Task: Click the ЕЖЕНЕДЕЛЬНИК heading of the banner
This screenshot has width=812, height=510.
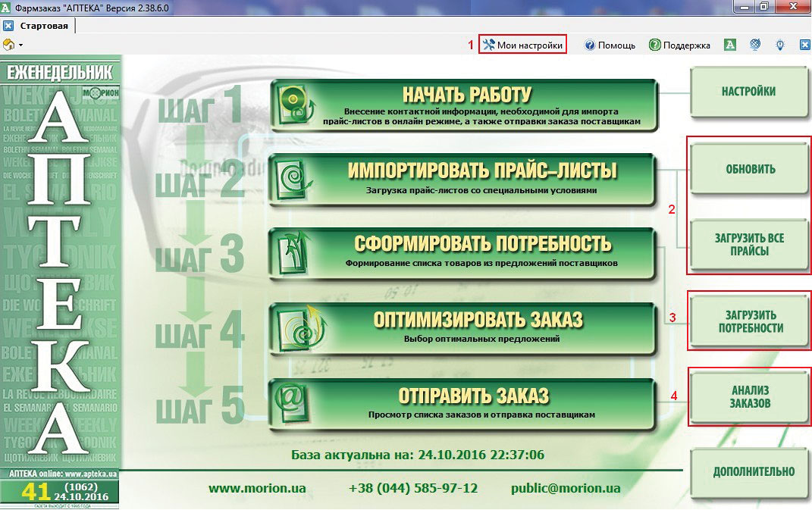Action: coord(60,73)
